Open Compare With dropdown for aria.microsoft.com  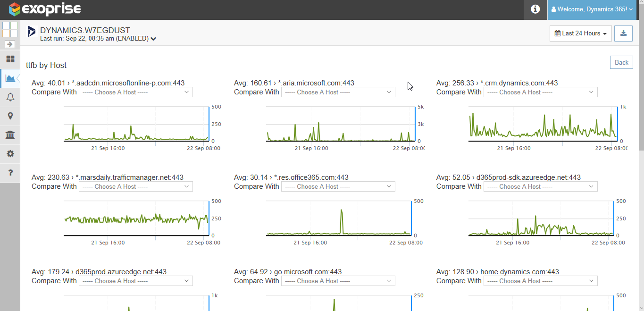[x=338, y=92]
